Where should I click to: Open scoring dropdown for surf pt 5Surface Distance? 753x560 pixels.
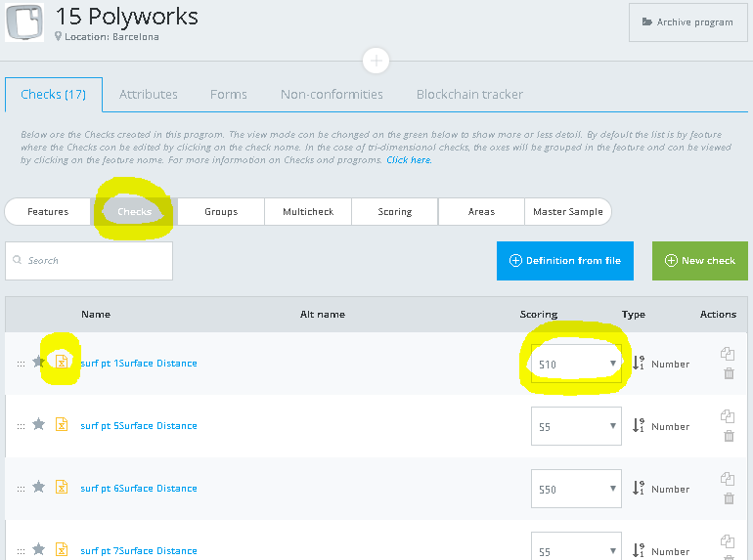[x=576, y=426]
